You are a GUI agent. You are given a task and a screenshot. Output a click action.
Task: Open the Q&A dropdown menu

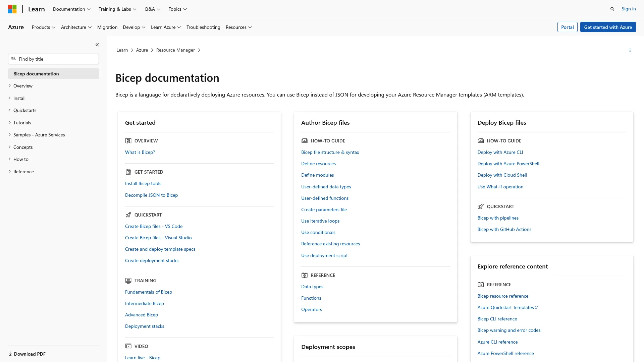[x=152, y=9]
